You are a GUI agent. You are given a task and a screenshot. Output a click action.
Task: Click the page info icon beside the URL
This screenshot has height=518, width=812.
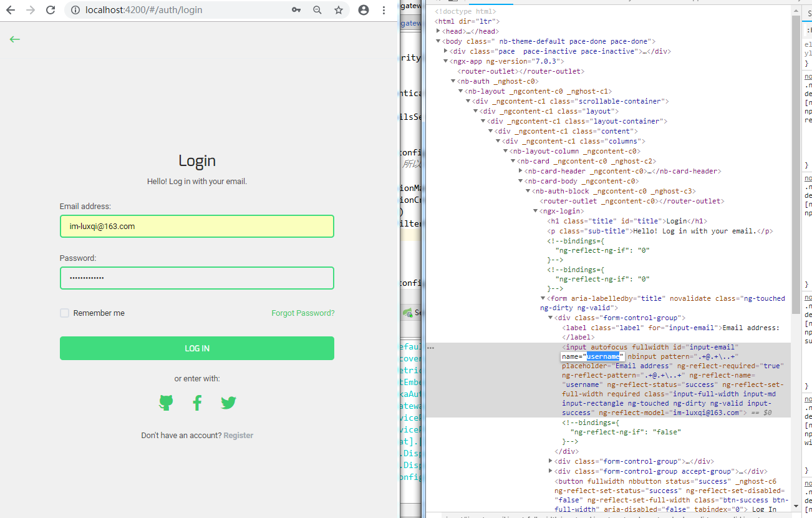[75, 10]
